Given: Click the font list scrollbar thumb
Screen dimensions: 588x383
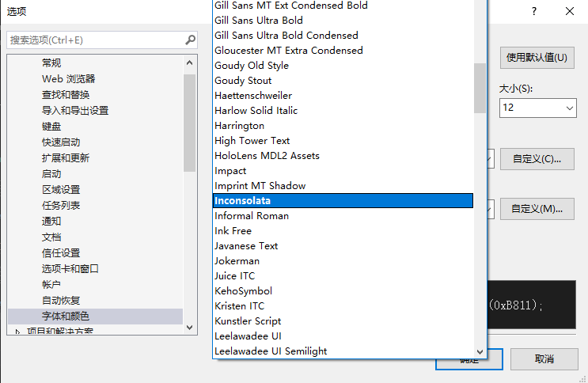Looking at the screenshot, I should [x=480, y=88].
